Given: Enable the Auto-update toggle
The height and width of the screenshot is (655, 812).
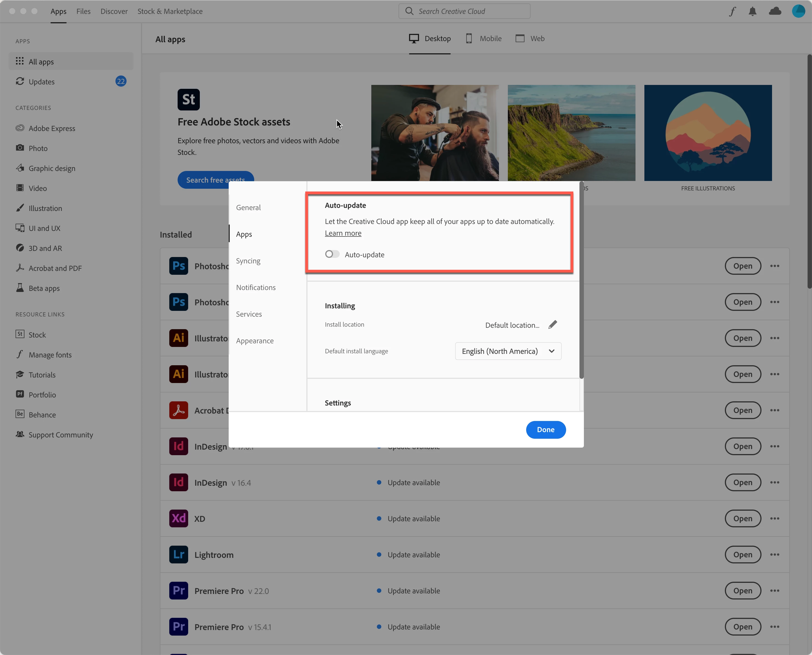Looking at the screenshot, I should pos(332,254).
